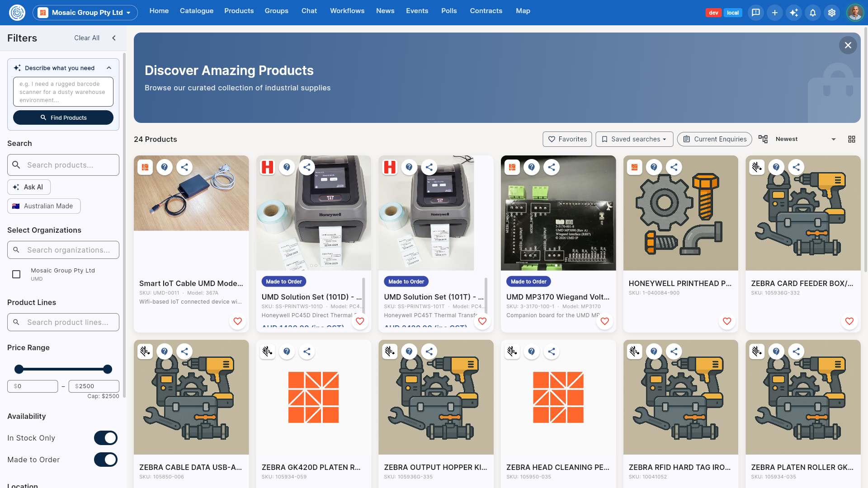
Task: Open the Workflows menu item
Action: (x=347, y=11)
